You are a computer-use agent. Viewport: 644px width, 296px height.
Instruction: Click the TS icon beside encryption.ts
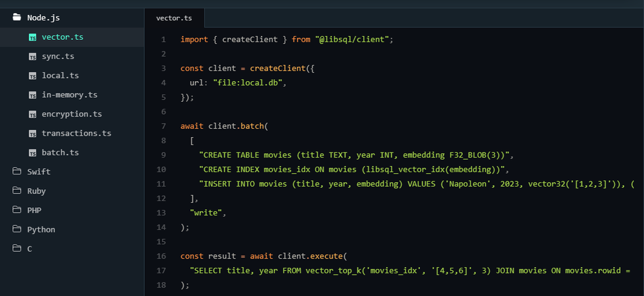32,115
